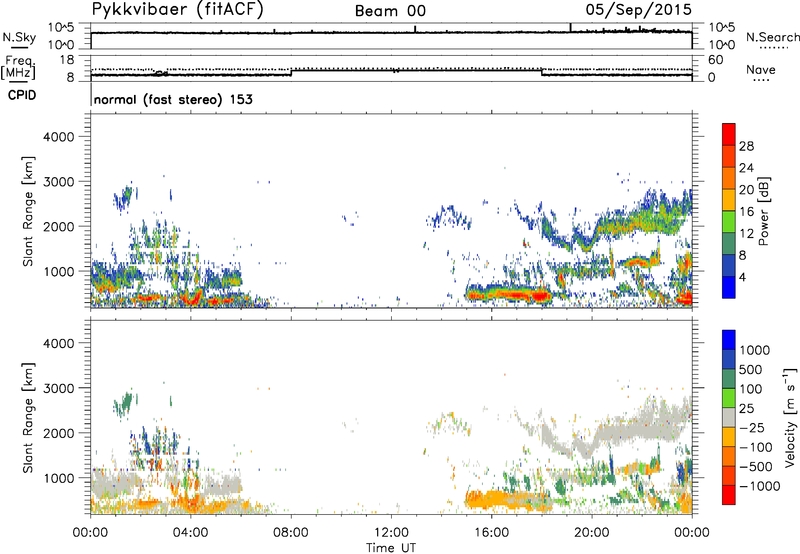Screen dimensions: 800x554
Task: Click the 25 value on Velocity scale
Action: [746, 409]
